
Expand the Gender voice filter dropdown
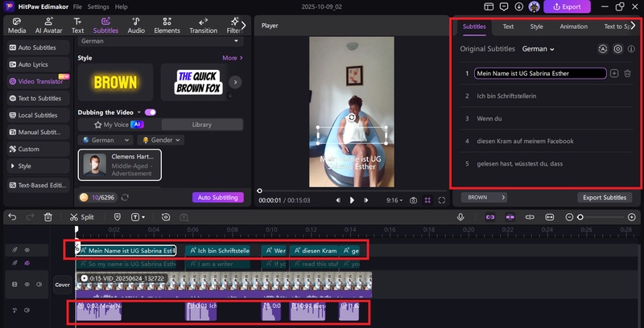coord(160,140)
